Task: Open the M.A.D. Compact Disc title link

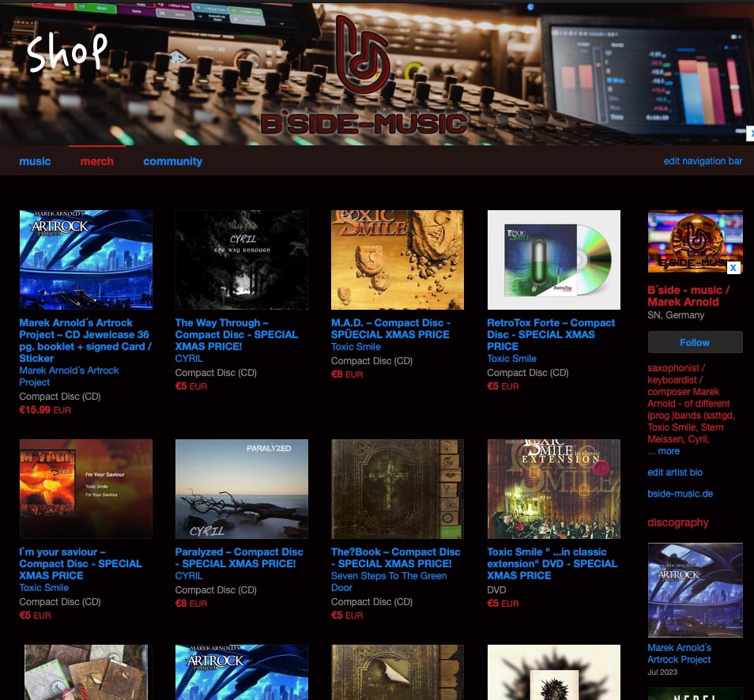Action: pos(391,329)
